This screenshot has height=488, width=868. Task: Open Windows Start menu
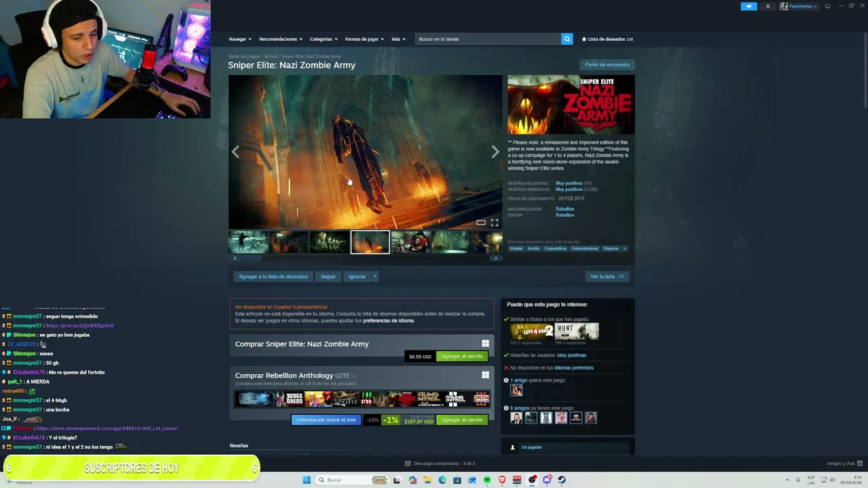(x=307, y=480)
